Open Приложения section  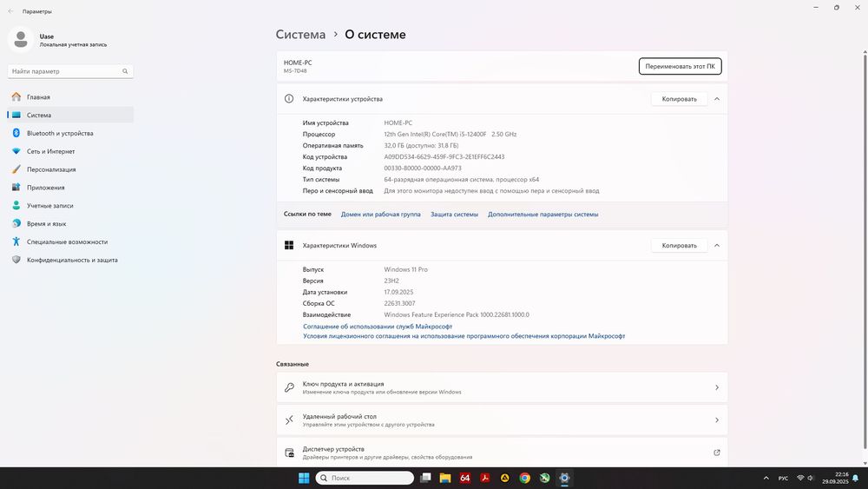point(70,188)
